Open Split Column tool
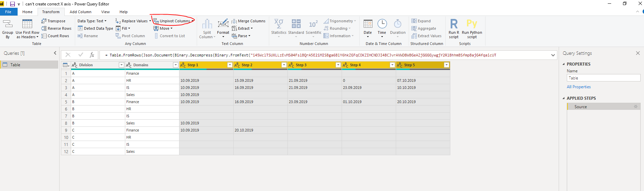 [x=207, y=29]
